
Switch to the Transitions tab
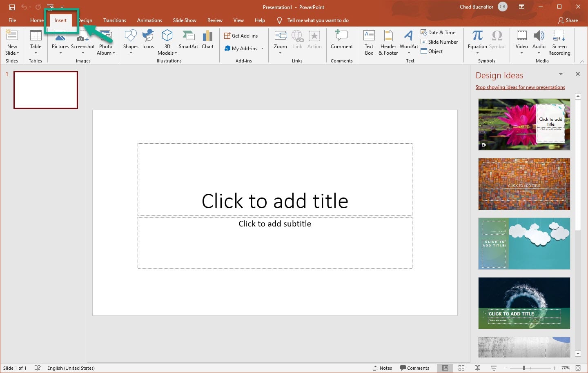tap(115, 20)
